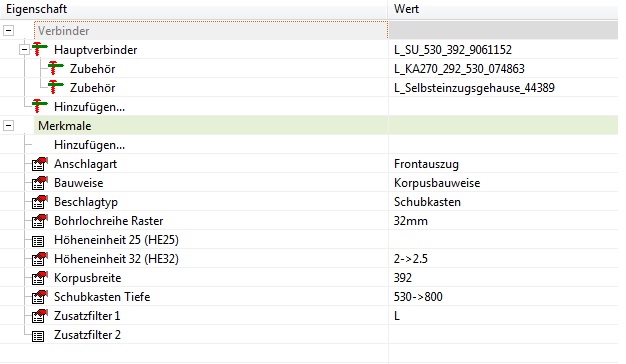
Task: Click value L_SU_530_392_9061152
Action: [x=453, y=50]
